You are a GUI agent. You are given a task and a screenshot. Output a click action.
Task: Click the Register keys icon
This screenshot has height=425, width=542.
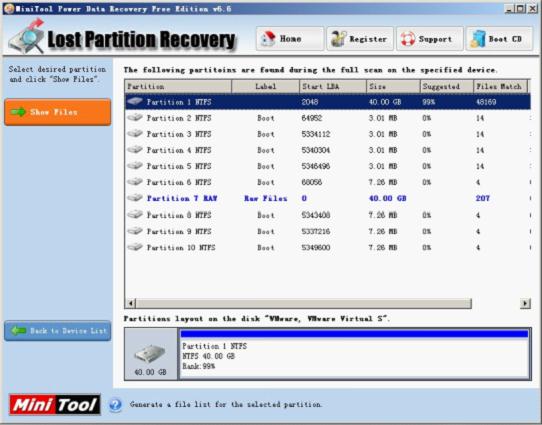tap(338, 39)
